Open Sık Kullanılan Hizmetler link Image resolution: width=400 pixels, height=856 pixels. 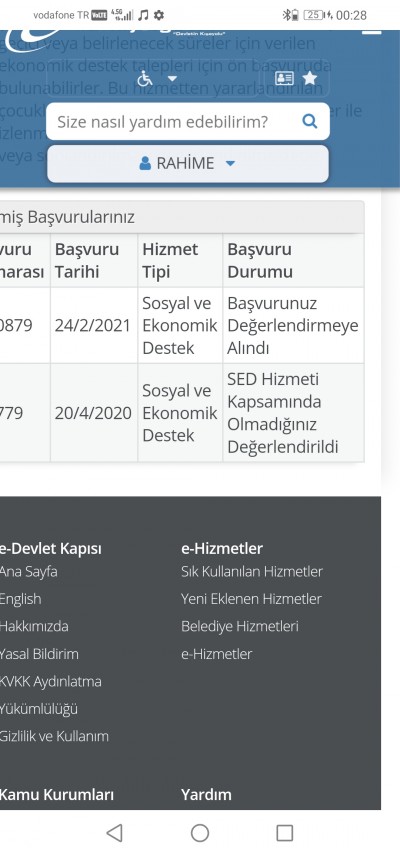coord(252,572)
